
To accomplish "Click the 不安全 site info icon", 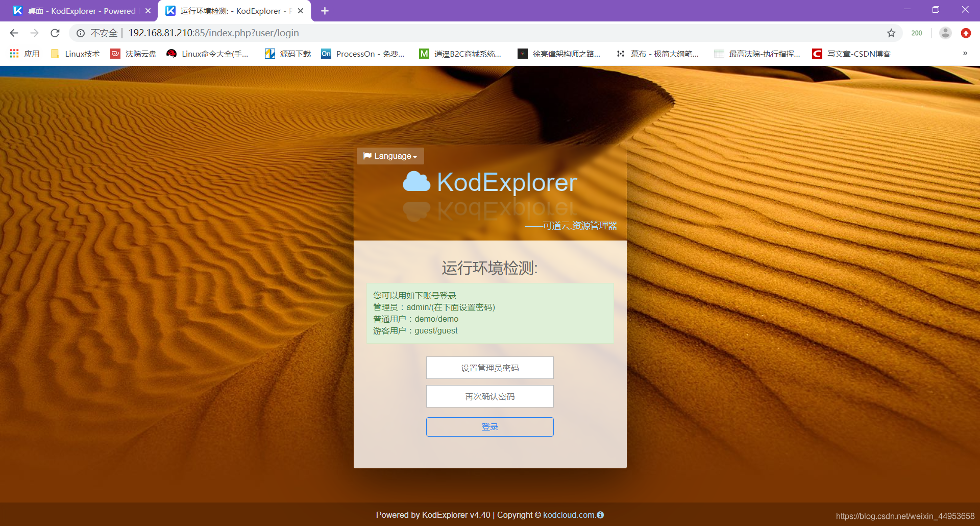I will 81,33.
